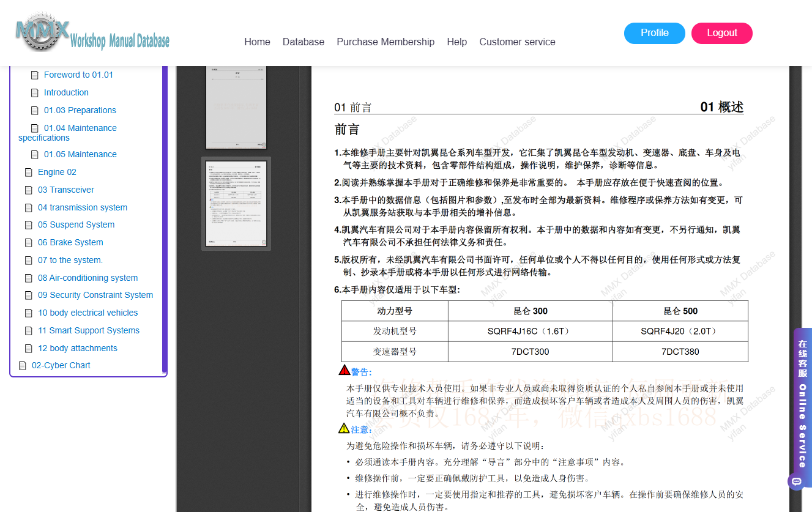Click document icon beside 11 Smart Support Systems
Screen dimensions: 812x512
29,331
